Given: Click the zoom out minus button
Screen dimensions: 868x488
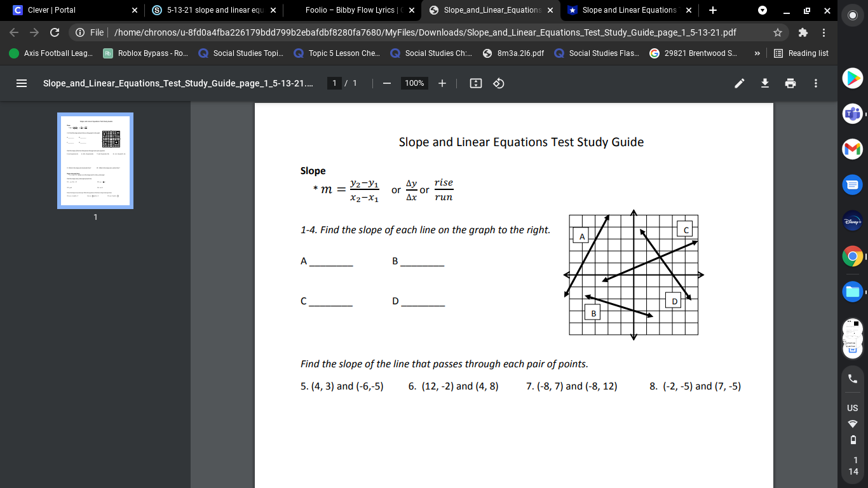Looking at the screenshot, I should [x=386, y=83].
